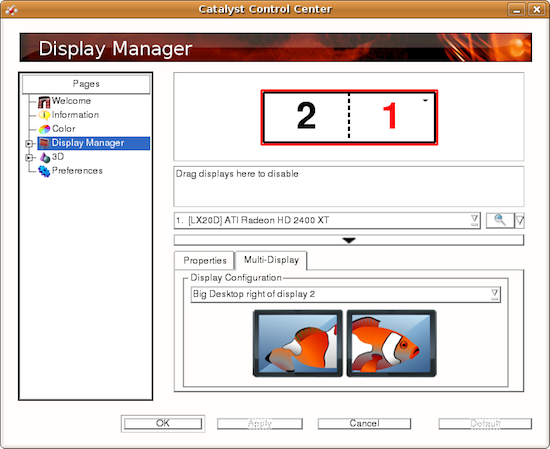Expand the Display Manager tree node

point(29,143)
